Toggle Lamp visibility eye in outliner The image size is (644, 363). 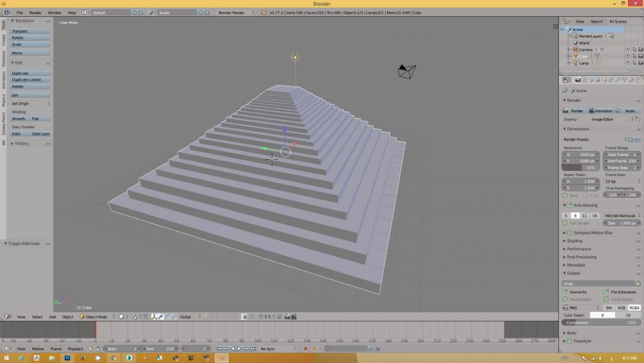(x=627, y=63)
